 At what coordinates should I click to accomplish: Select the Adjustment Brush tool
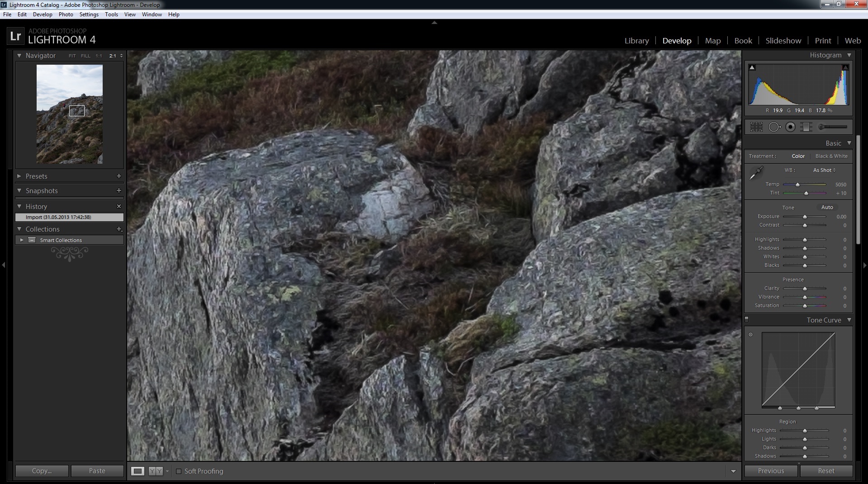pos(833,127)
